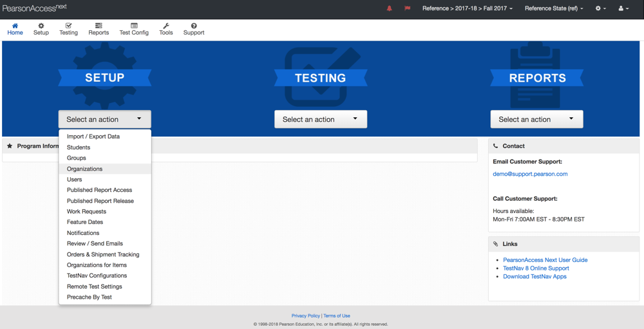This screenshot has width=644, height=329.
Task: Expand the settings gear dropdown in header
Action: [600, 9]
